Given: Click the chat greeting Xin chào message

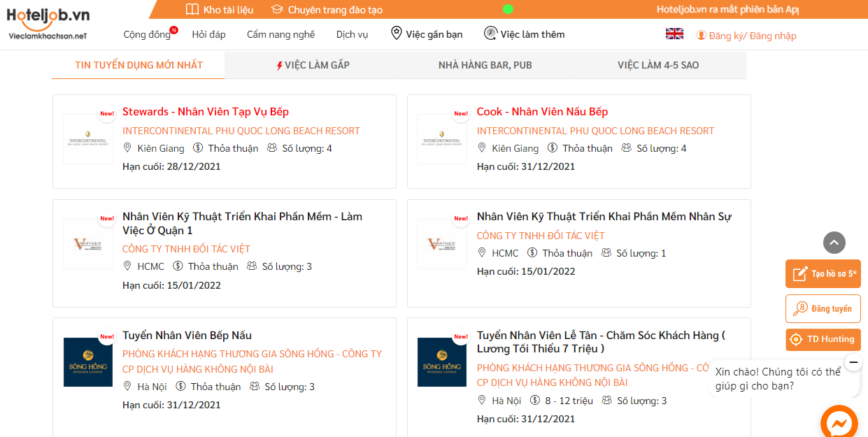Looking at the screenshot, I should (778, 379).
